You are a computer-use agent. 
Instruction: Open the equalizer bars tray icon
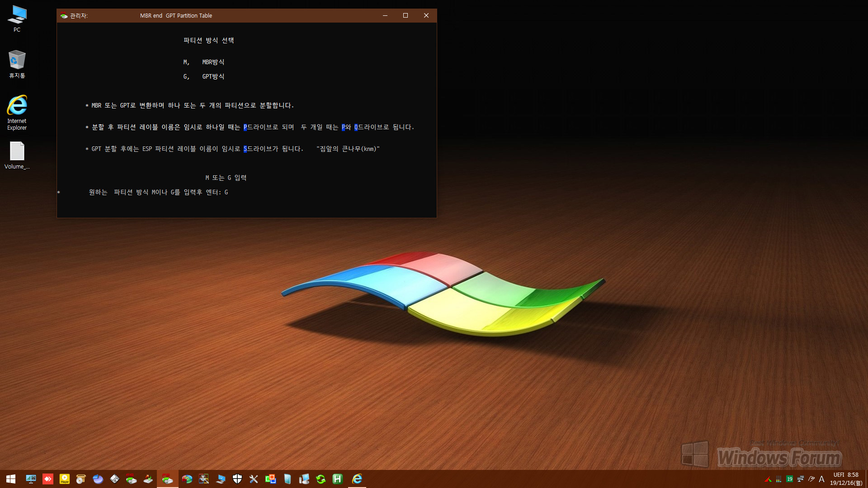[x=778, y=479]
